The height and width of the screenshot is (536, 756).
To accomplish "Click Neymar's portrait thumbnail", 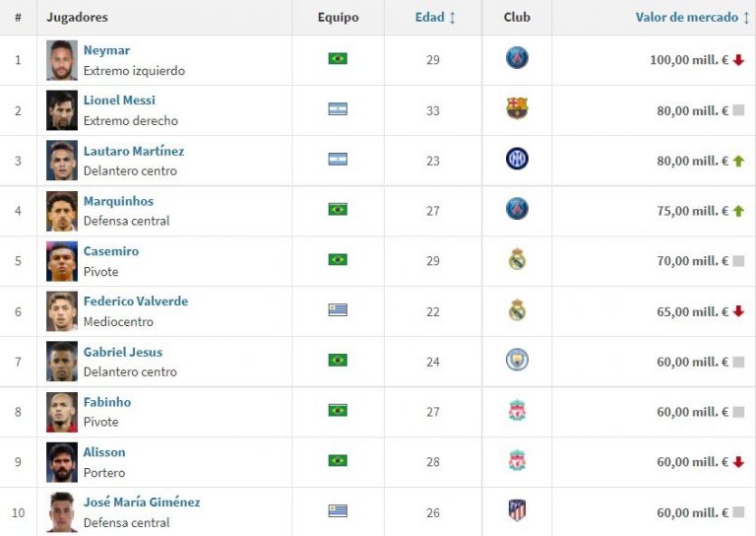I will [x=61, y=60].
